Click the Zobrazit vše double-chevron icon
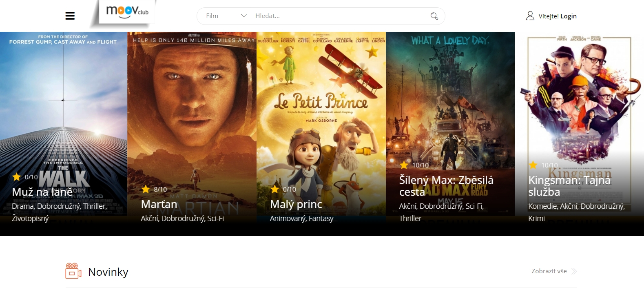644x288 pixels. click(574, 271)
